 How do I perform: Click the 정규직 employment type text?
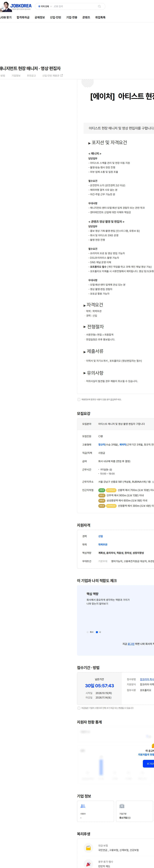pos(102,445)
